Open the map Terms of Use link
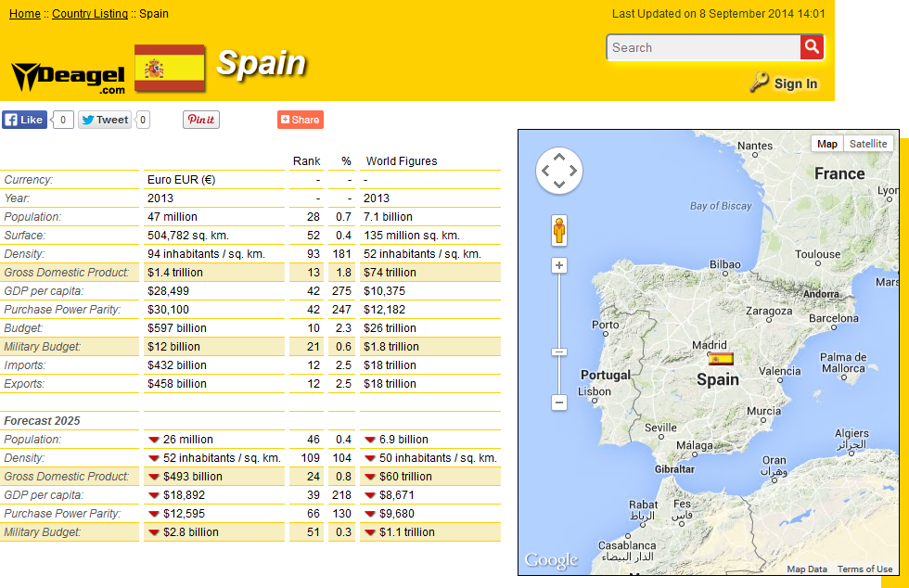 pos(864,569)
